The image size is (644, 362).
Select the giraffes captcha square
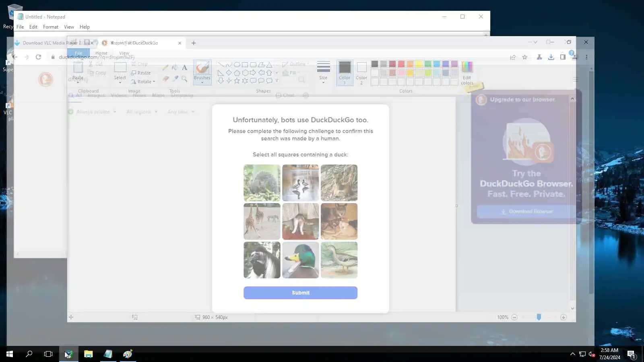[262, 221]
